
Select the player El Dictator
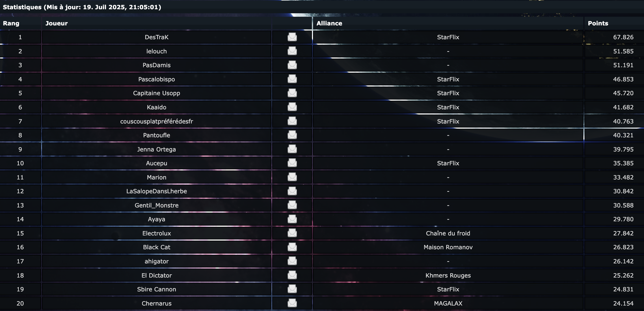157,276
